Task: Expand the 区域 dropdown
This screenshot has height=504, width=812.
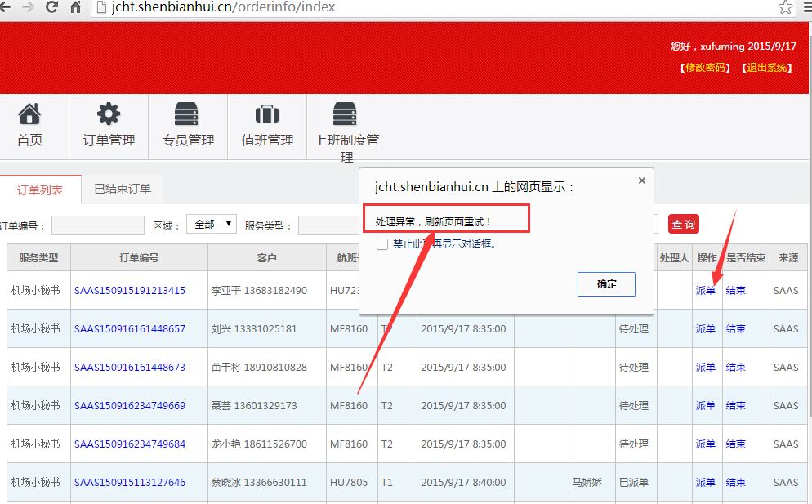Action: click(212, 224)
